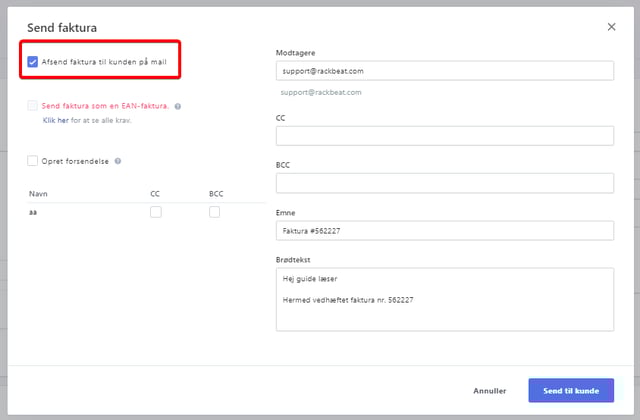Open help icon beside EAN-faktura option

pos(177,105)
